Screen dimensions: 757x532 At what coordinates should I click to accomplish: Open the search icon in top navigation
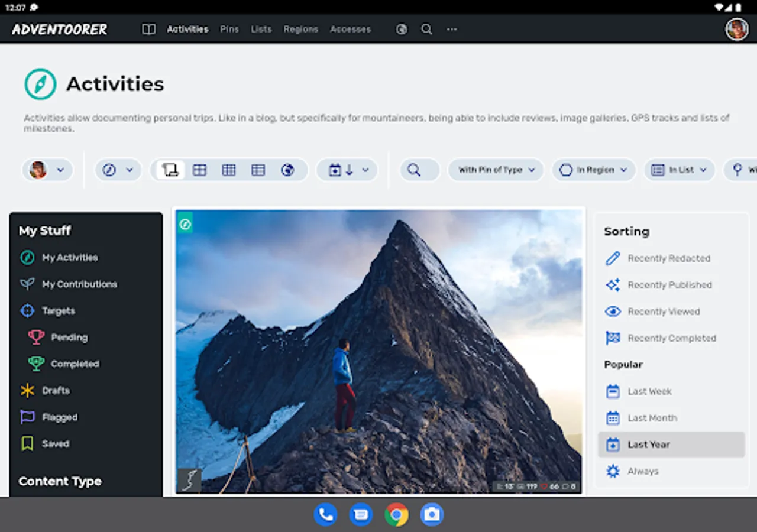pyautogui.click(x=426, y=29)
